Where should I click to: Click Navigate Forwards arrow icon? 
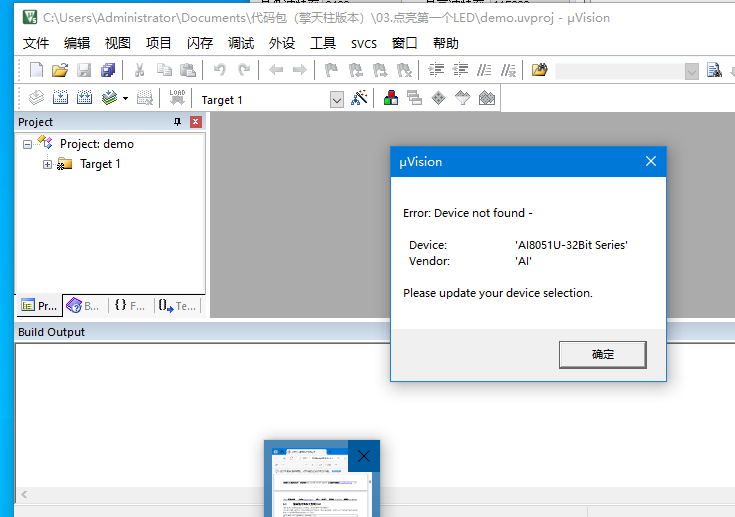click(300, 70)
